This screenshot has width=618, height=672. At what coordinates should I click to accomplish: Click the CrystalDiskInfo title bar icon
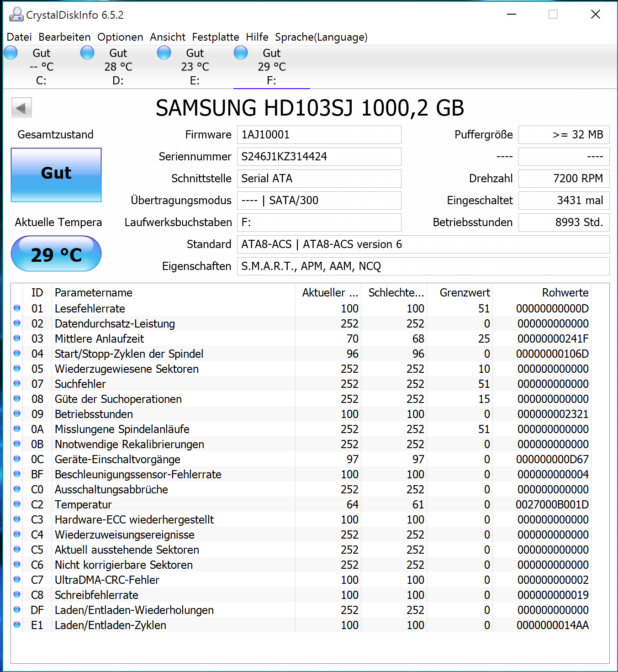16,15
